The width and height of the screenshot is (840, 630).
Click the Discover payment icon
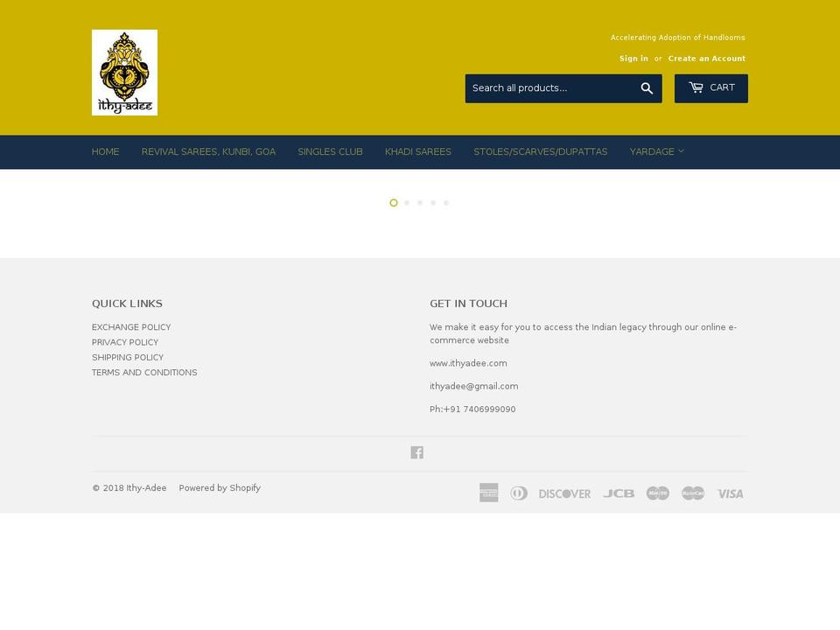click(564, 493)
